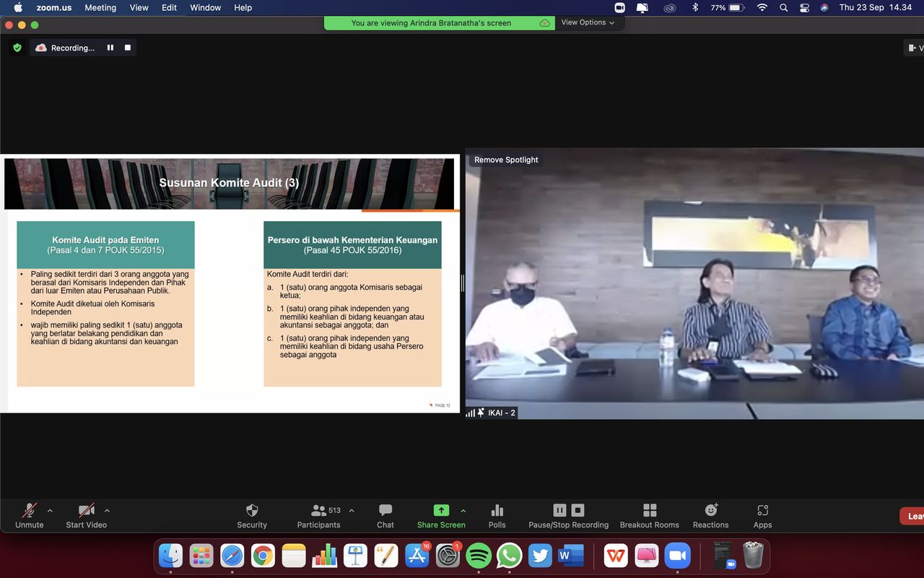Open the zoom.us application menu
924x578 pixels.
(x=53, y=7)
